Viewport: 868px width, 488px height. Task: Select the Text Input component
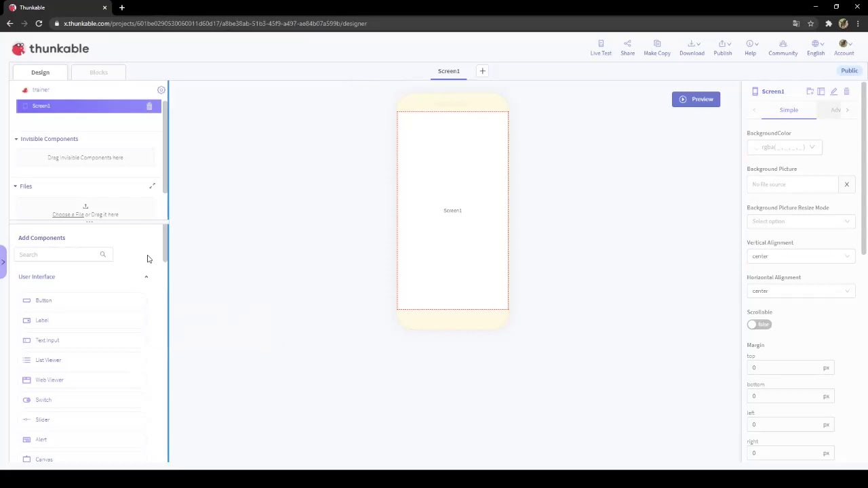(83, 340)
